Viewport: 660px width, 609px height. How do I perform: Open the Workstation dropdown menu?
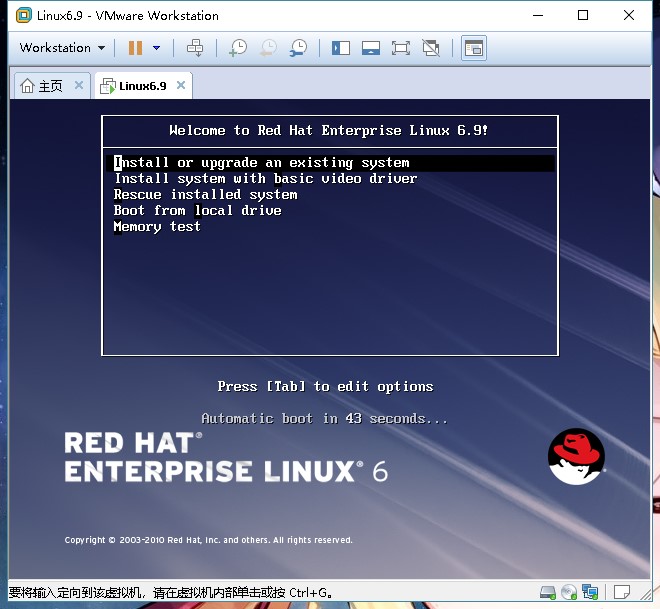[x=62, y=48]
